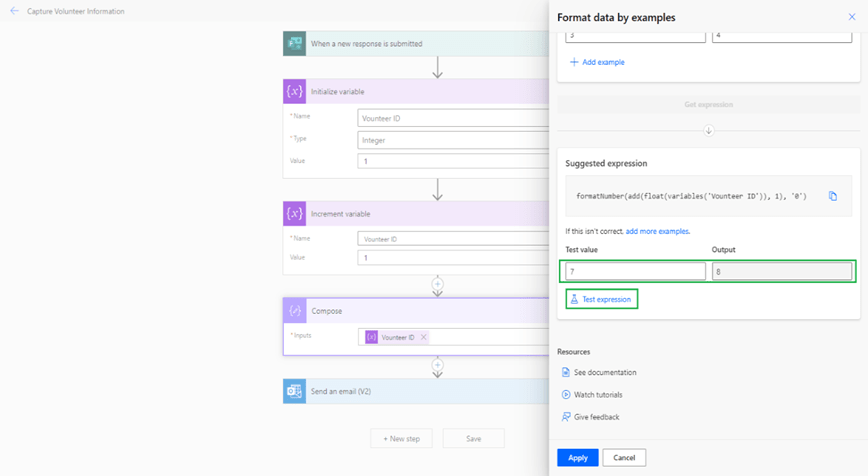Image resolution: width=868 pixels, height=476 pixels.
Task: Click the Increment variable step icon
Action: coord(294,214)
